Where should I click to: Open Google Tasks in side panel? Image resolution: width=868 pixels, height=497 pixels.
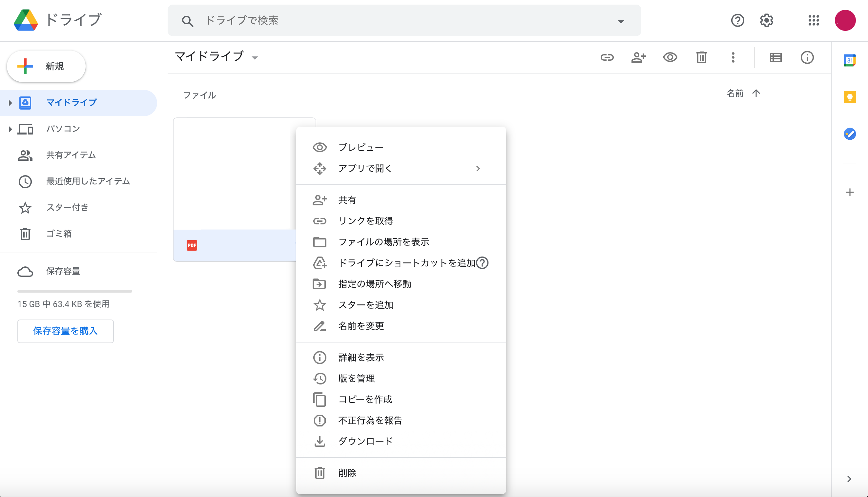click(x=850, y=134)
